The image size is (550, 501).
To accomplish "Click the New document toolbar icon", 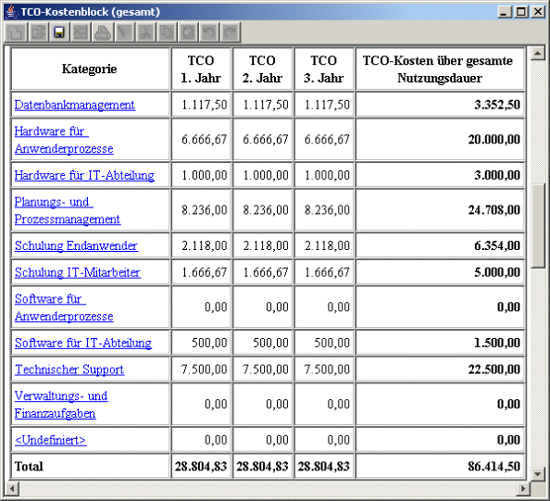I will coord(16,32).
